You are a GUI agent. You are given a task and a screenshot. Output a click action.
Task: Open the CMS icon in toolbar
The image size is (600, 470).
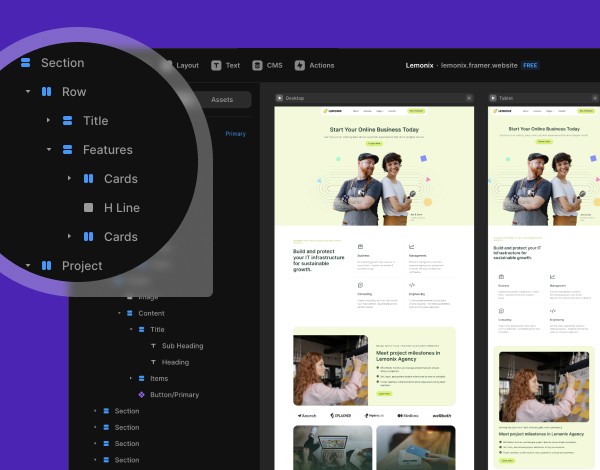coord(258,65)
